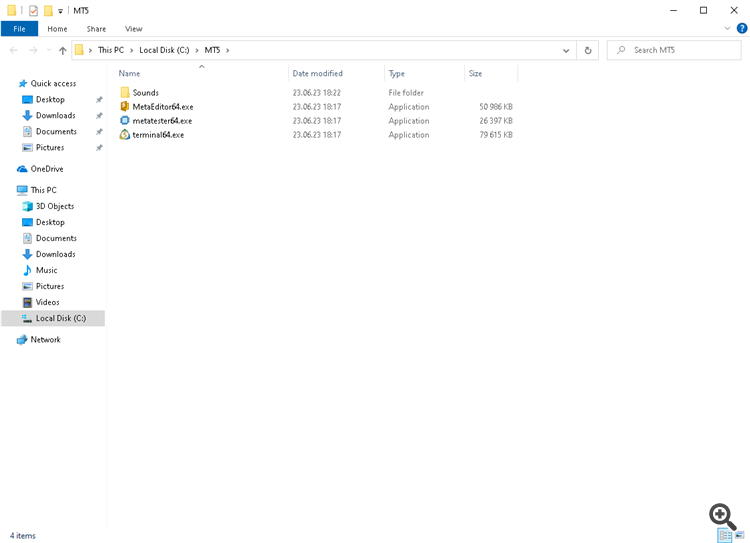Sort by Date modified column

click(317, 74)
